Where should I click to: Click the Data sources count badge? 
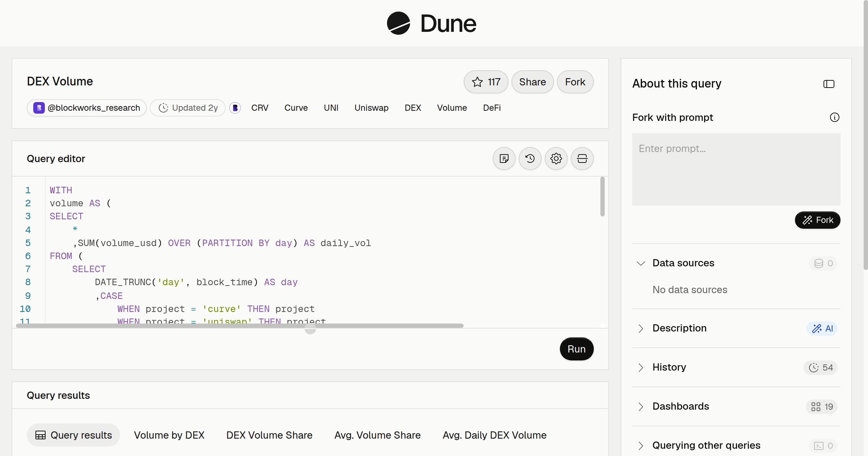coord(823,263)
